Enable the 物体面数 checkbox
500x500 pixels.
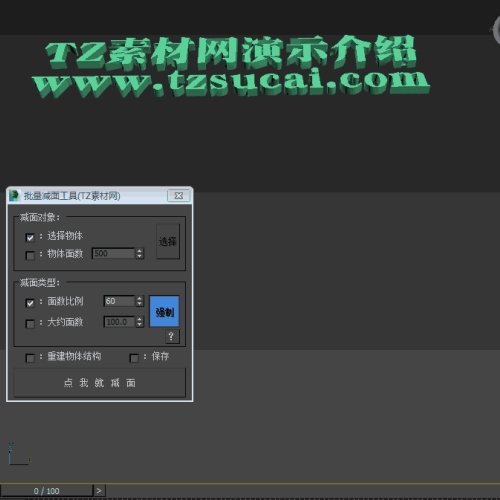(x=30, y=255)
